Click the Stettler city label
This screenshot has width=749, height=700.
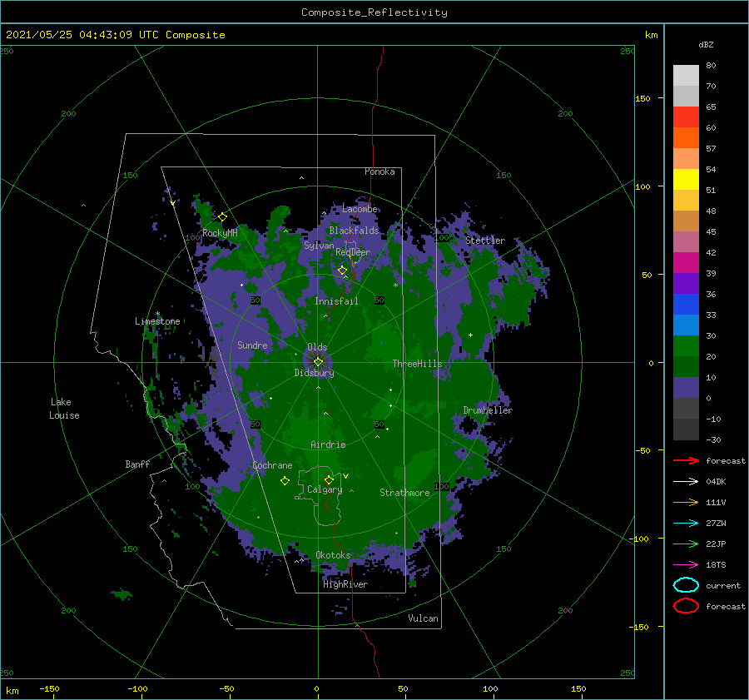(485, 241)
